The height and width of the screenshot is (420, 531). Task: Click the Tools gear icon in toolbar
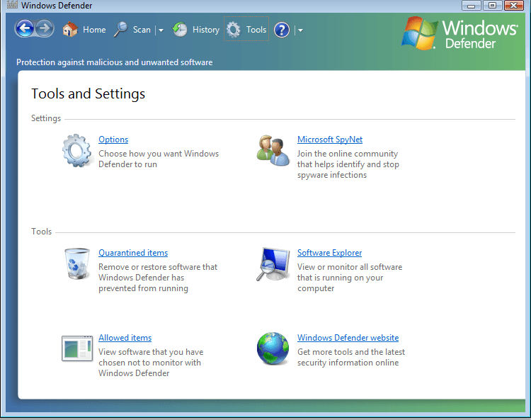pos(234,30)
